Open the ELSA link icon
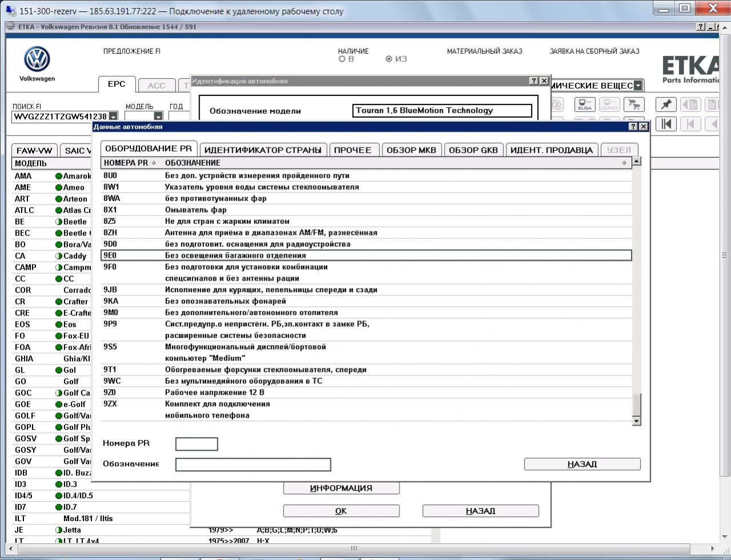This screenshot has height=560, width=731. coord(585,104)
